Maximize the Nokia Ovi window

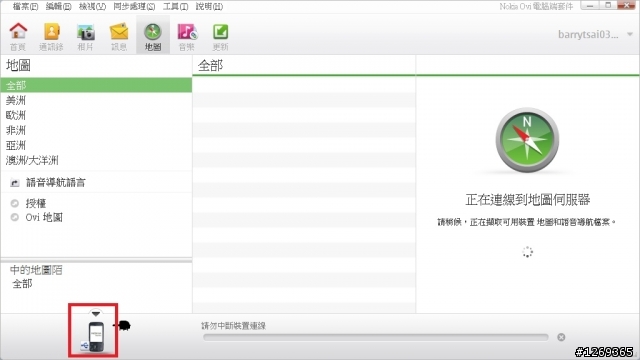click(x=608, y=5)
